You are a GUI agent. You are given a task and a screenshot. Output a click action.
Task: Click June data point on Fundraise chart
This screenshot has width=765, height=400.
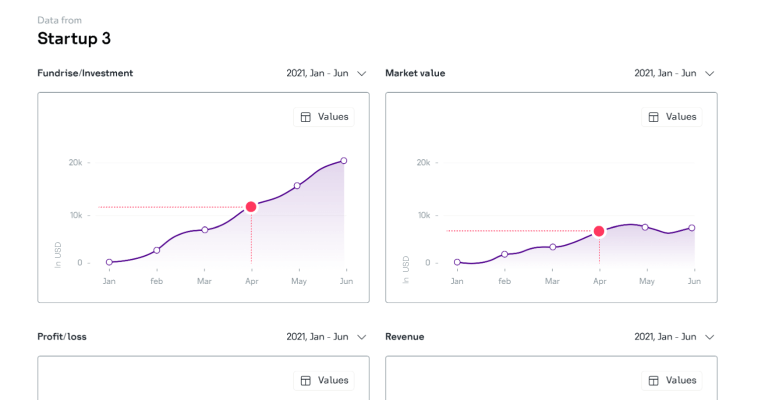click(x=344, y=160)
